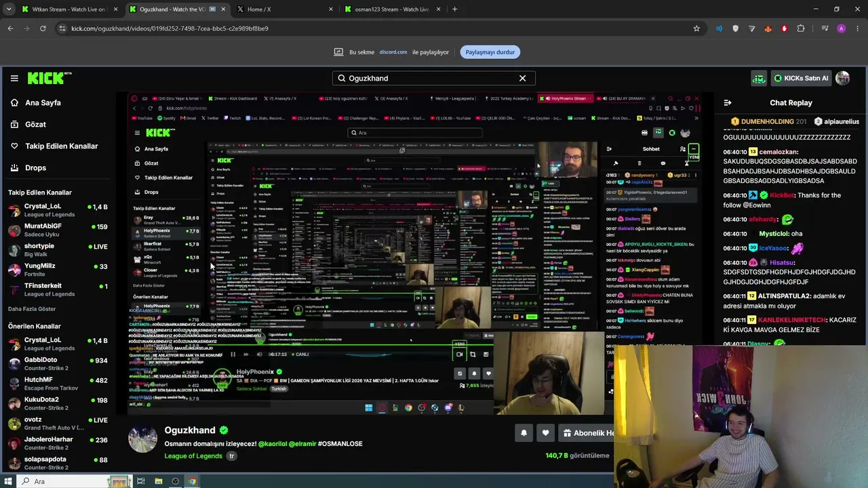This screenshot has width=868, height=488.
Task: Open alpiaurelius on the chat leaderboard
Action: click(x=836, y=121)
